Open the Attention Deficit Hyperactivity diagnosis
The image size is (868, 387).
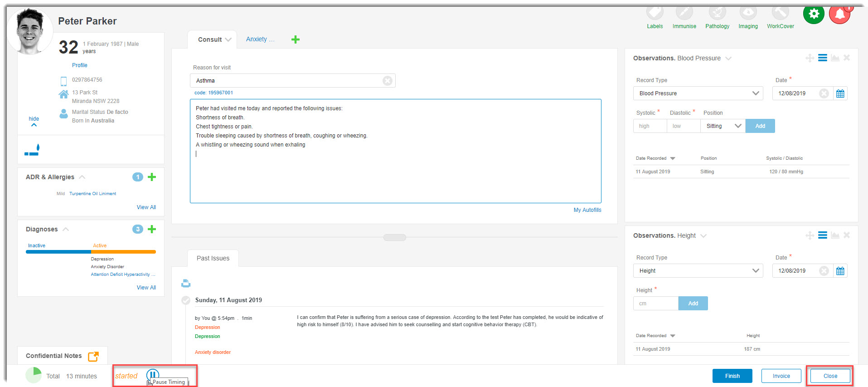[x=123, y=274]
